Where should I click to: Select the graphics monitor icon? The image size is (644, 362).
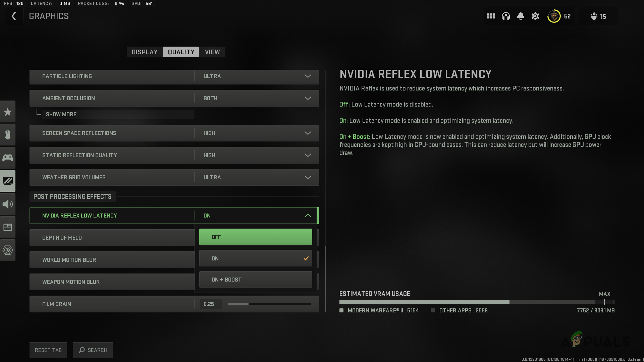[7, 181]
